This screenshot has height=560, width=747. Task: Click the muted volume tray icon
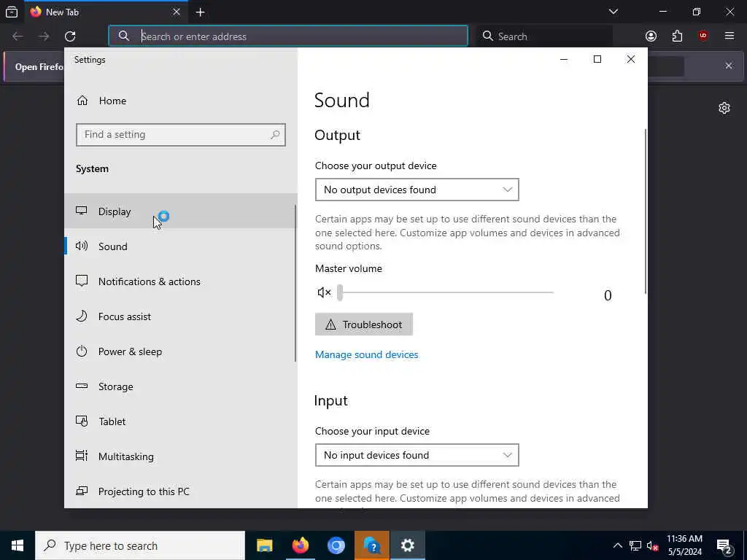653,545
